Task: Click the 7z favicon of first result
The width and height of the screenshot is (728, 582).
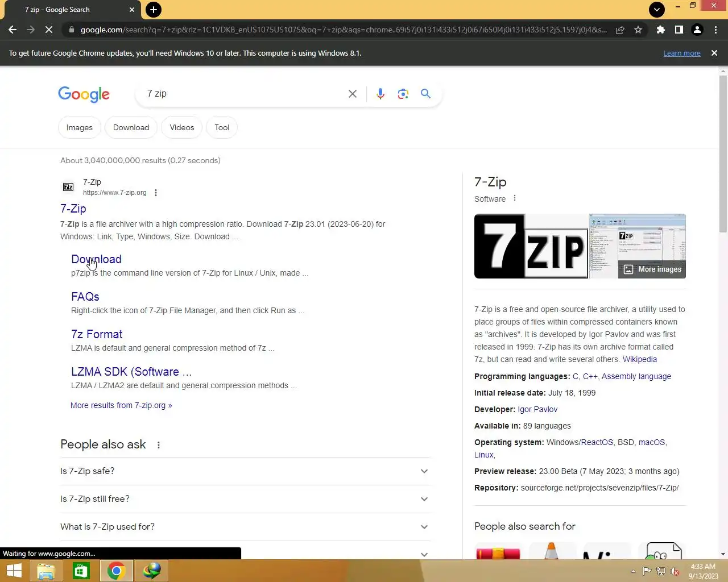Action: (68, 187)
